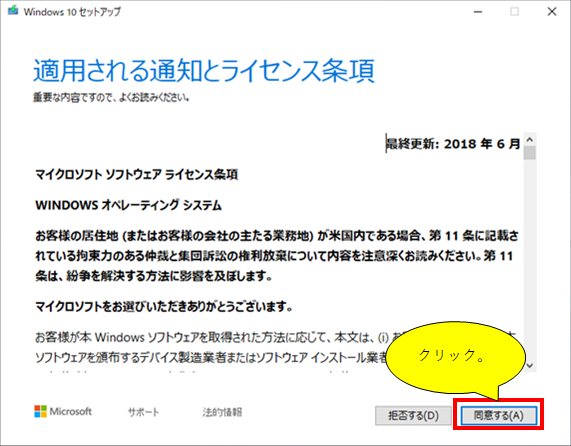
Task: Open the 法的情報 link
Action: (222, 412)
